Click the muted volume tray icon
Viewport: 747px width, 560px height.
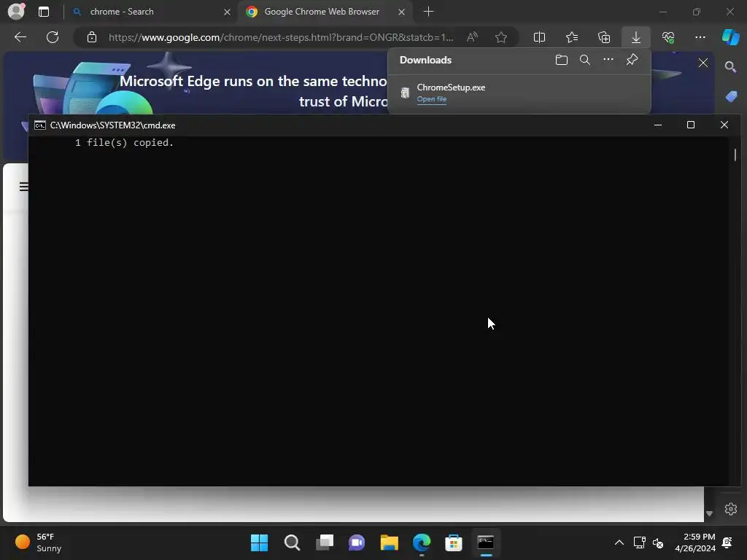point(658,542)
